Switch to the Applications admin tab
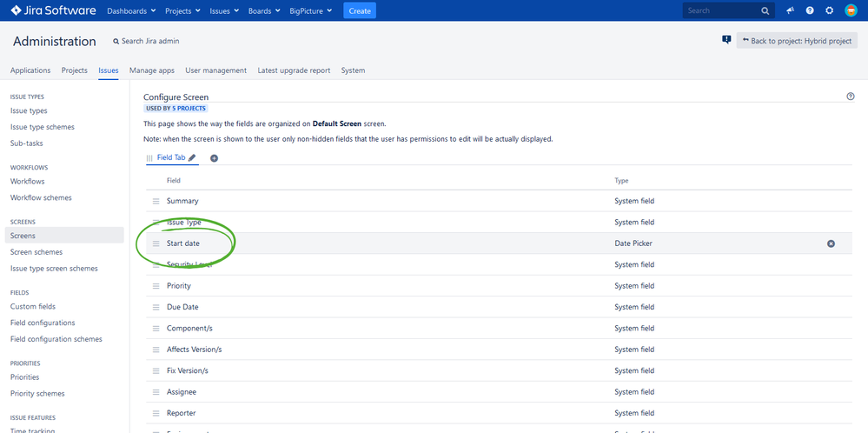Viewport: 868px width, 433px height. tap(30, 70)
